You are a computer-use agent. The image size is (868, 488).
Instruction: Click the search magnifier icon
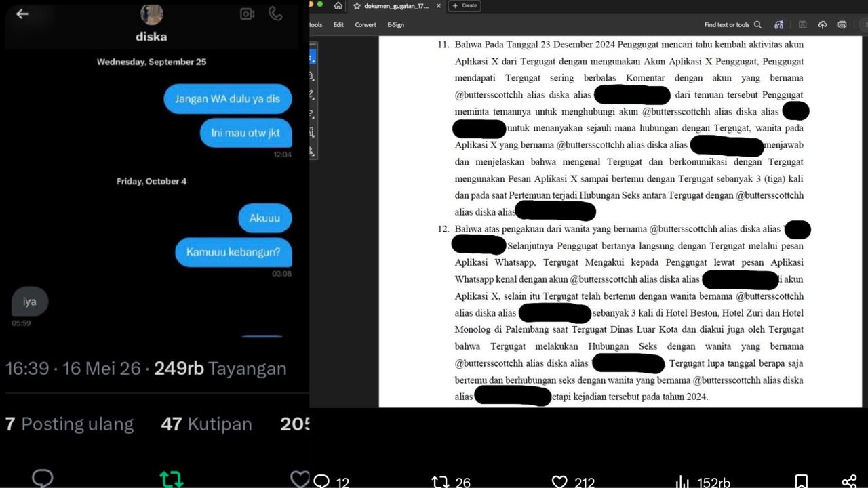(757, 24)
